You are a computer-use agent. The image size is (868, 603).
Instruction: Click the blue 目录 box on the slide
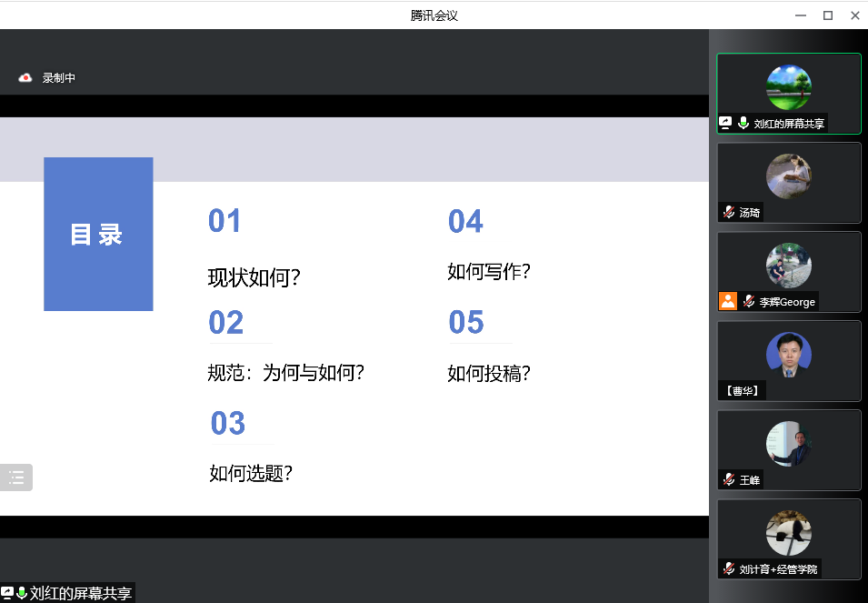[x=98, y=234]
